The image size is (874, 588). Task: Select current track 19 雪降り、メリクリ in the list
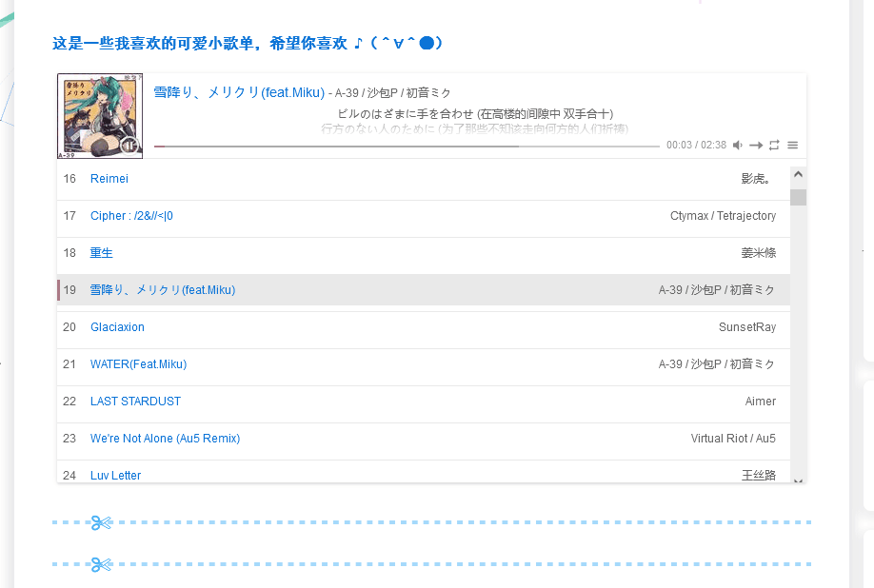pos(424,290)
